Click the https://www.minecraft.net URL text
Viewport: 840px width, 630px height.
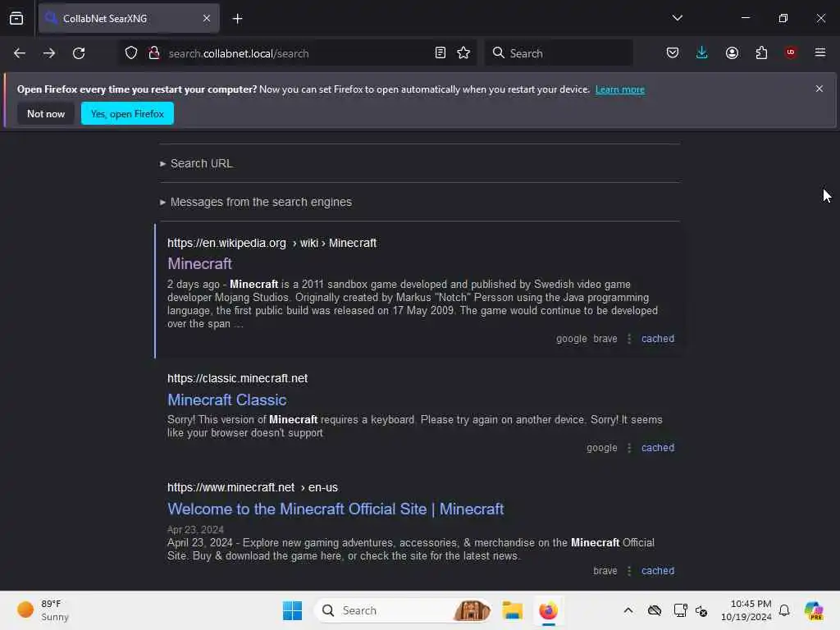231,487
